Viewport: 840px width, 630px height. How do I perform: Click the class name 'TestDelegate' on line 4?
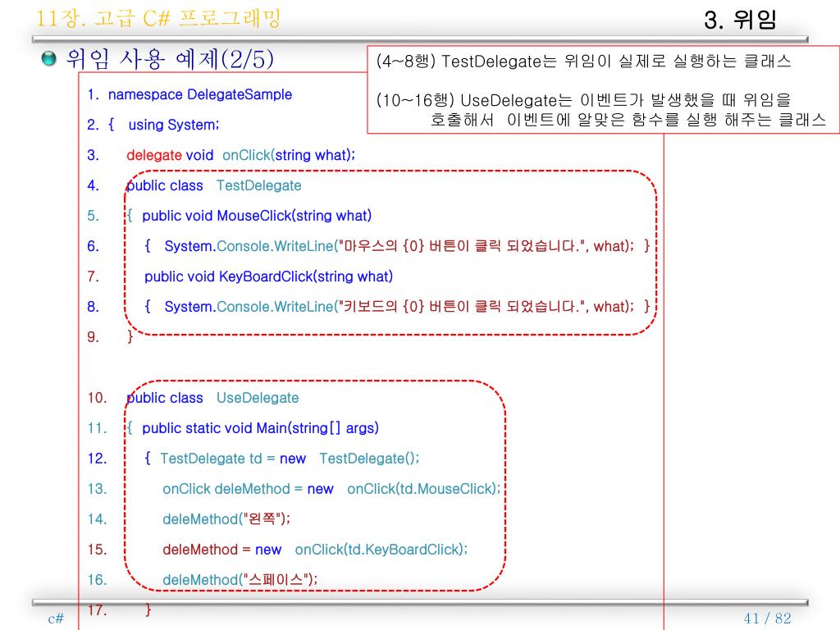click(258, 185)
